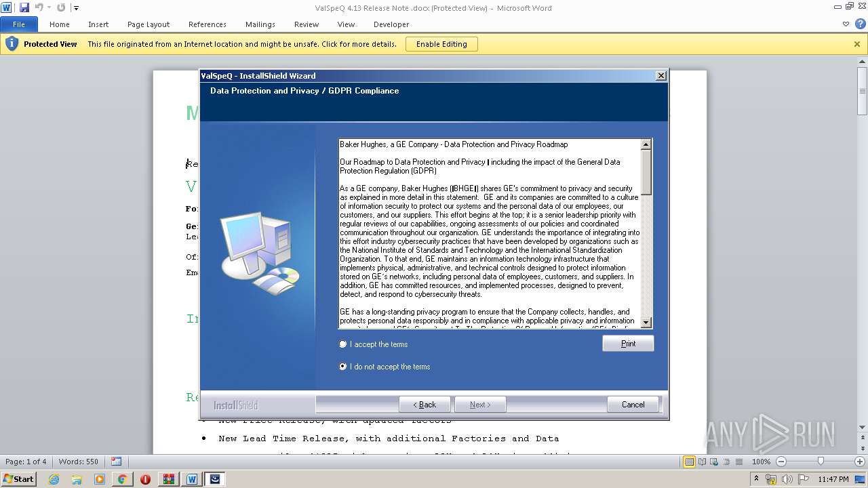Click the Zoom In plus button
Viewport: 868px width, 488px height.
[860, 462]
